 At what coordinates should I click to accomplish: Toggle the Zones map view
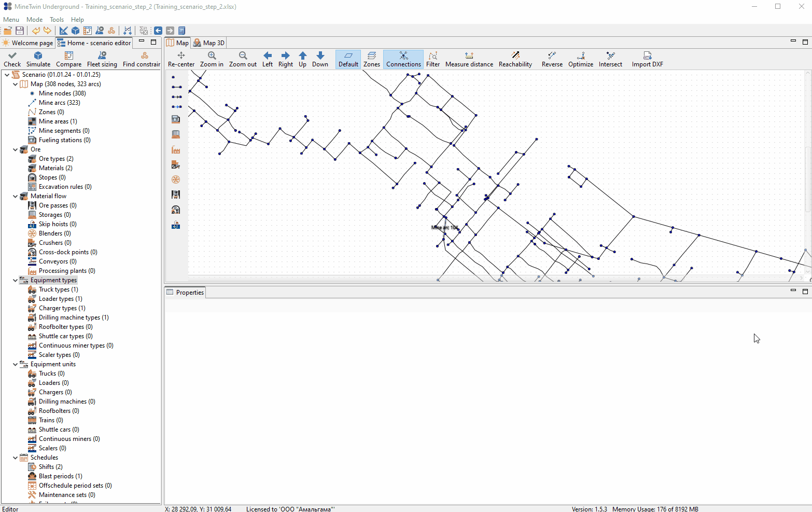372,59
